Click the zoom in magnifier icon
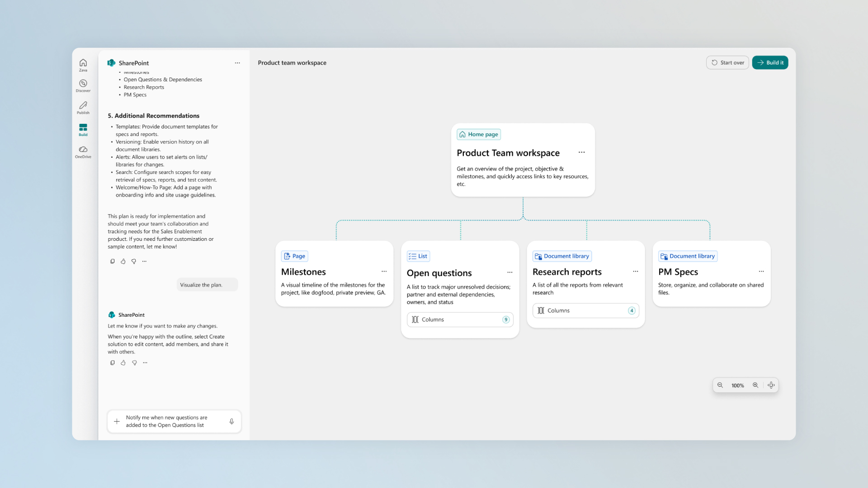This screenshot has height=488, width=868. (x=755, y=385)
